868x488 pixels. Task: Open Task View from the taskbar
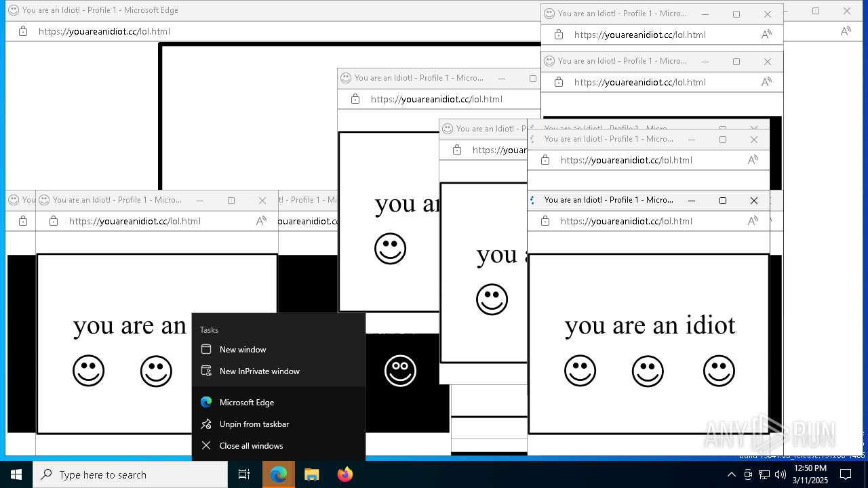click(244, 474)
